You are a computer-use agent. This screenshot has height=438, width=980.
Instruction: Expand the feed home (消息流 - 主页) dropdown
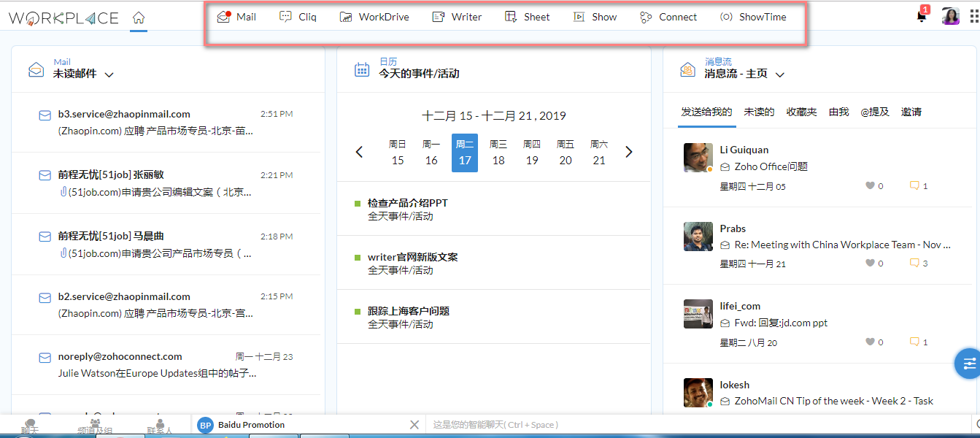click(779, 74)
